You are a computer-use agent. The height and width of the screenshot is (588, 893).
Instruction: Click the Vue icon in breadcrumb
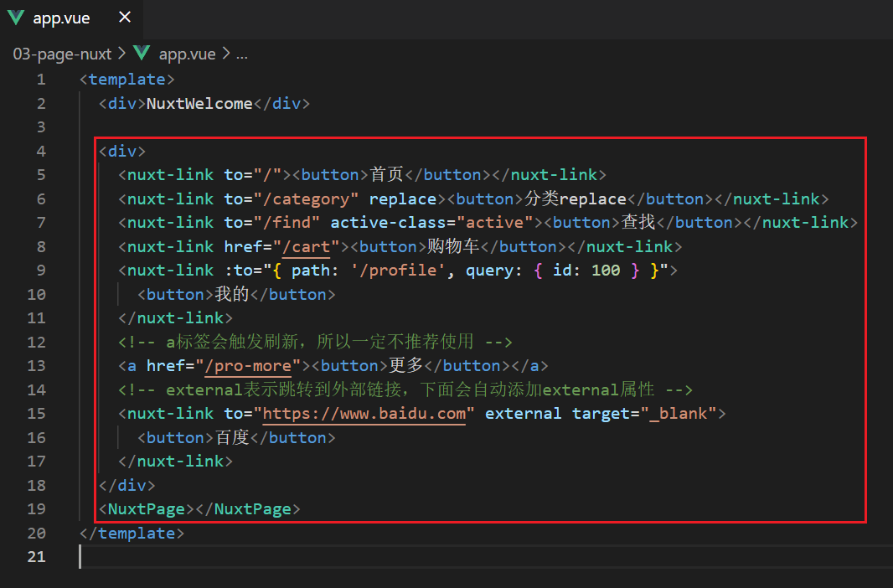pyautogui.click(x=142, y=54)
